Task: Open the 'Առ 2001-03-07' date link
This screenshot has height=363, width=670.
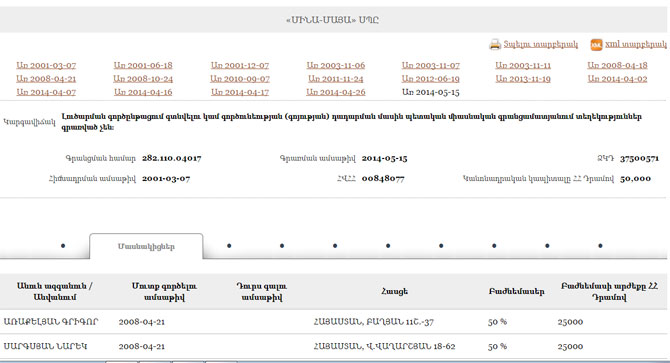Action: (x=46, y=65)
